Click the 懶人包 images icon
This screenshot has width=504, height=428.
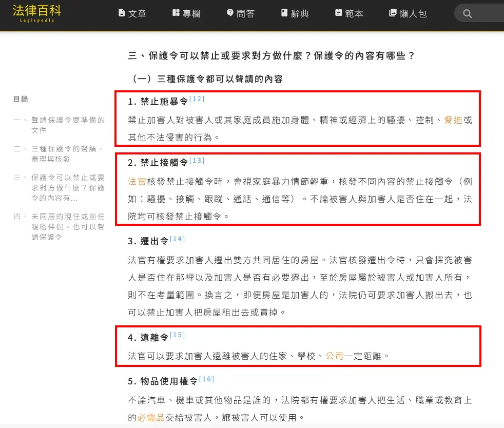click(393, 13)
